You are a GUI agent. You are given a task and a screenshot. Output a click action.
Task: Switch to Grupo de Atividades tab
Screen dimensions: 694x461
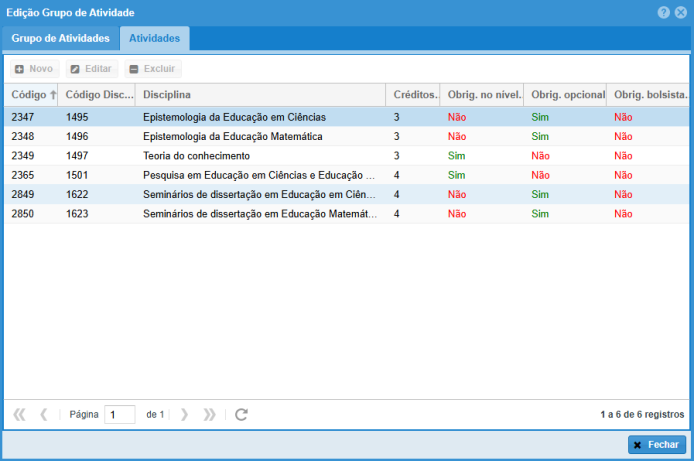[60, 38]
